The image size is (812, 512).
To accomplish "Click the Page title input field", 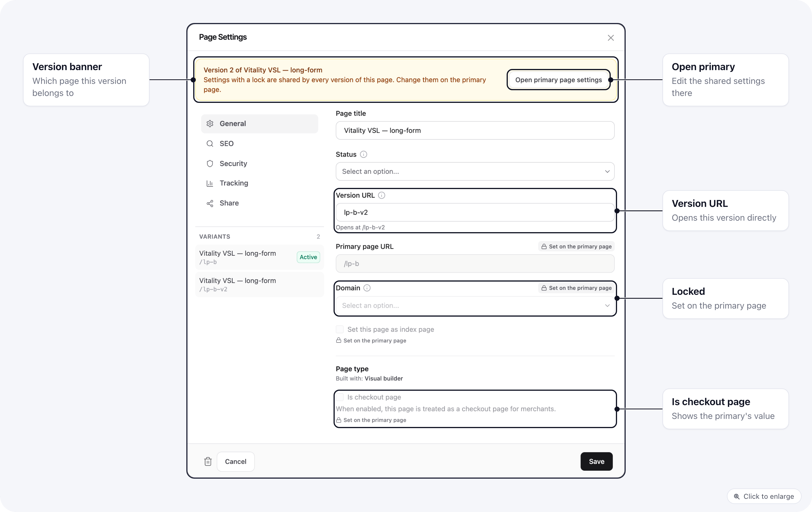I will [475, 130].
